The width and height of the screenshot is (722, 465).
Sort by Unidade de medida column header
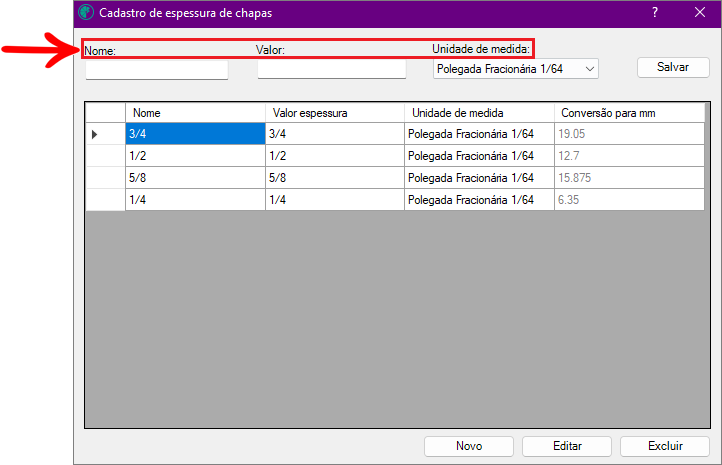[x=479, y=113]
